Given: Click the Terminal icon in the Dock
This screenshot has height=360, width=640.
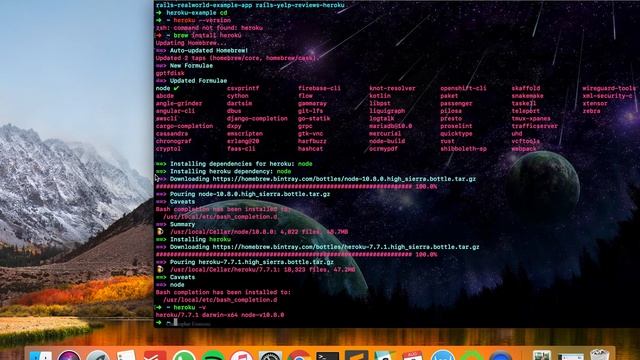Looking at the screenshot, I should coord(327,356).
